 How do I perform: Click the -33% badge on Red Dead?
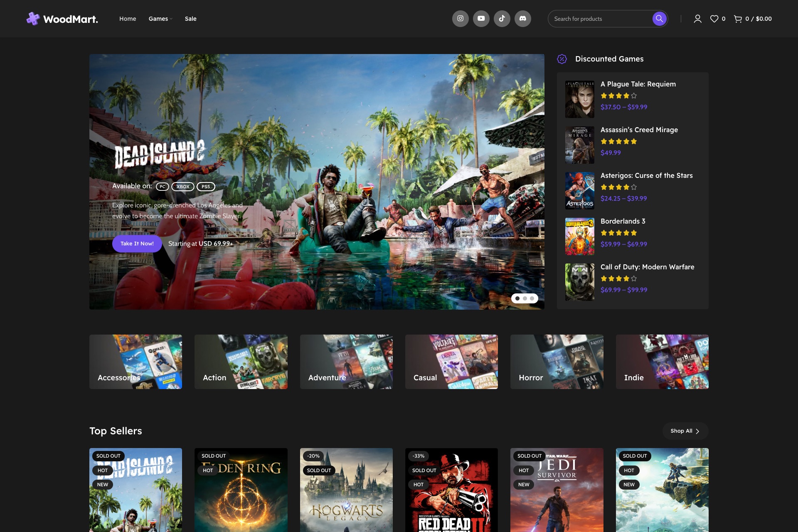pyautogui.click(x=419, y=456)
